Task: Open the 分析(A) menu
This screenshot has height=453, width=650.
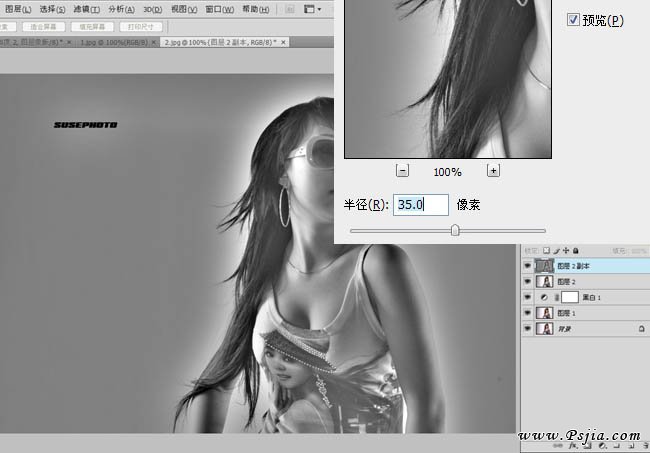Action: point(121,9)
